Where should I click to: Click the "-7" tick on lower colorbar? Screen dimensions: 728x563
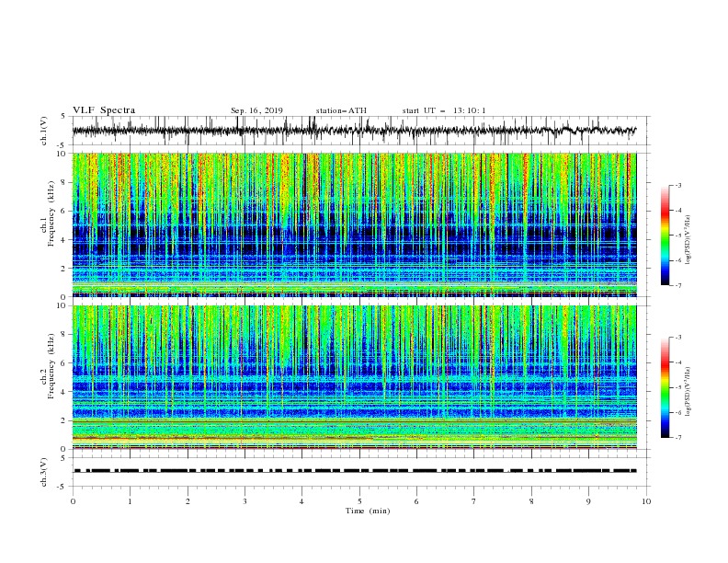pyautogui.click(x=678, y=438)
